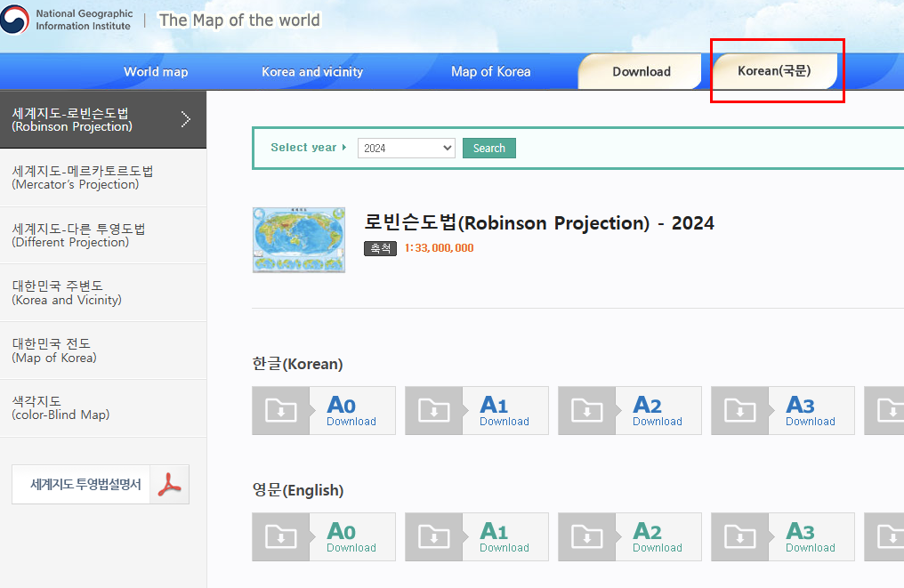Download the English A3 map
Viewport: 904px width, 588px height.
[811, 536]
